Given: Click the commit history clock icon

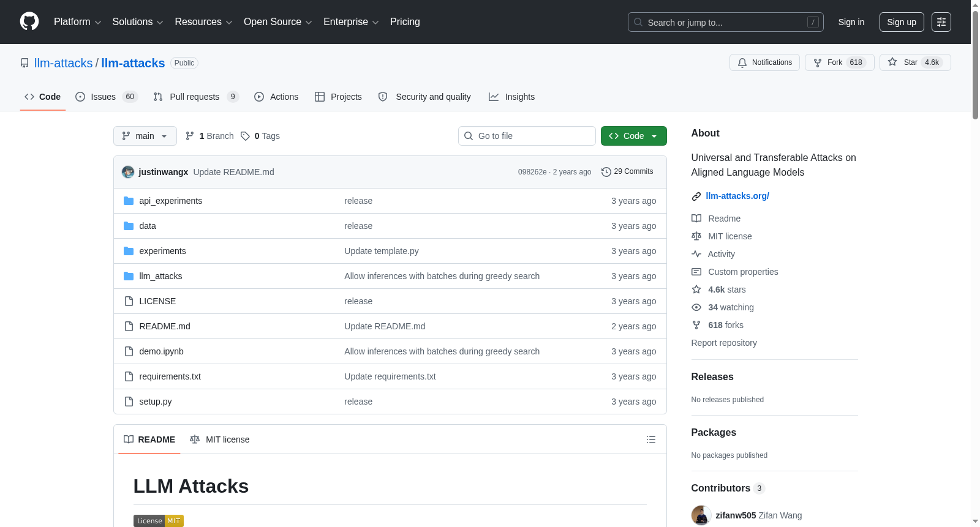Looking at the screenshot, I should 606,172.
